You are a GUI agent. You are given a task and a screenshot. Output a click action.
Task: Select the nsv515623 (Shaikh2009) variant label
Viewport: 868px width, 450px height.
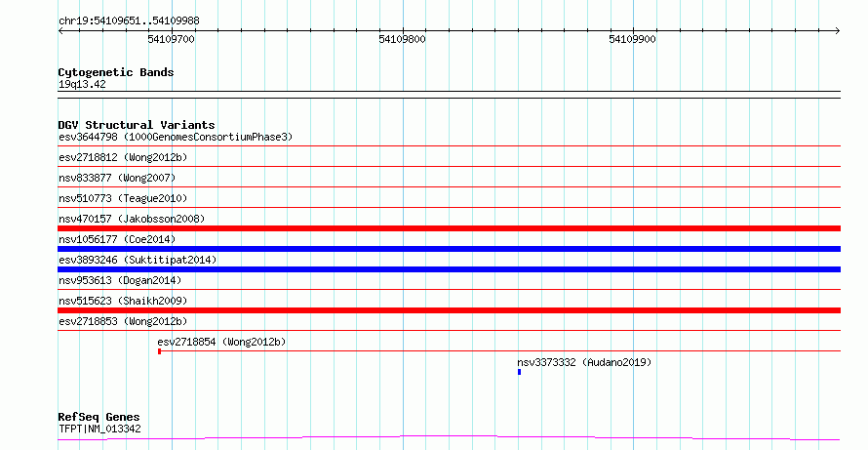(x=123, y=301)
